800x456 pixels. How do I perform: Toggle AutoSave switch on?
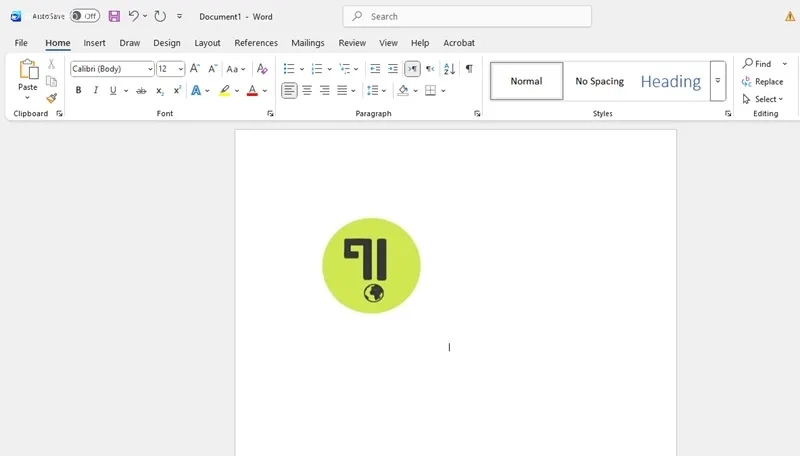click(x=85, y=16)
